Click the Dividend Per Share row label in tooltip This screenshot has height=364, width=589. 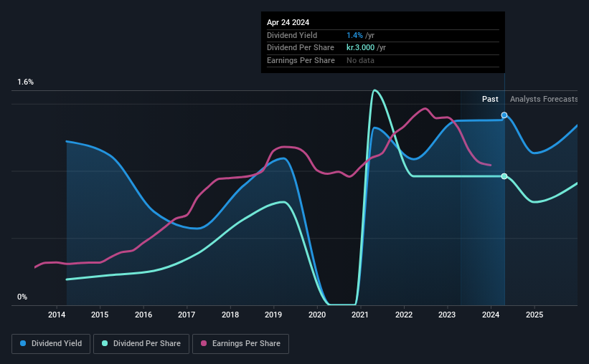point(301,48)
